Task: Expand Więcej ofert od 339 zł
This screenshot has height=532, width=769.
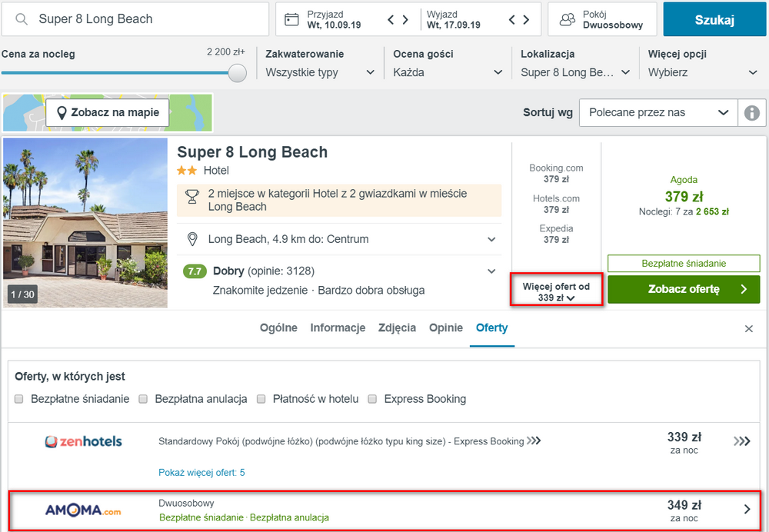Action: tap(556, 291)
